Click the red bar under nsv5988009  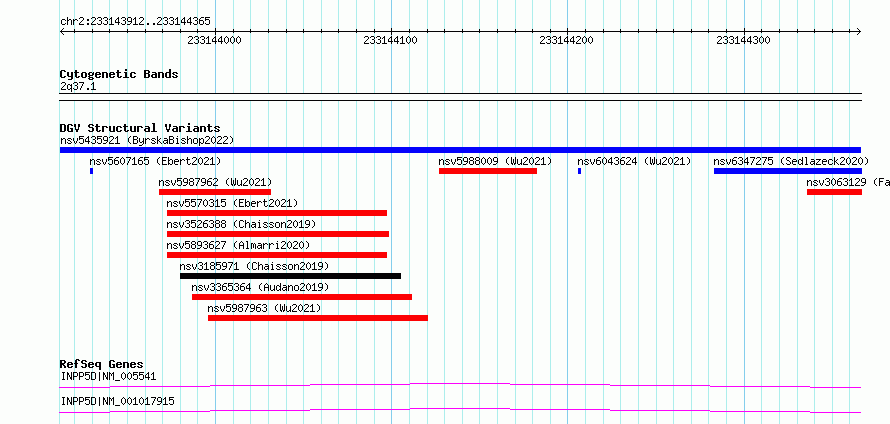click(x=488, y=171)
